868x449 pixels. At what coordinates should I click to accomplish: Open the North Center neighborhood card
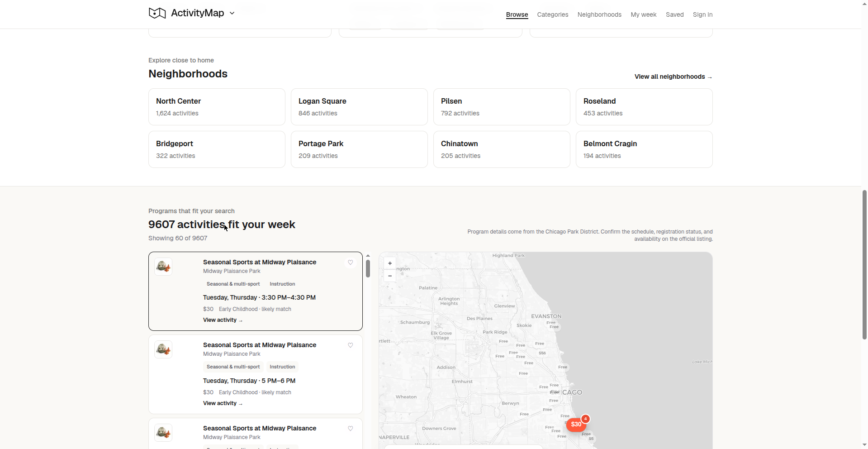tap(217, 107)
